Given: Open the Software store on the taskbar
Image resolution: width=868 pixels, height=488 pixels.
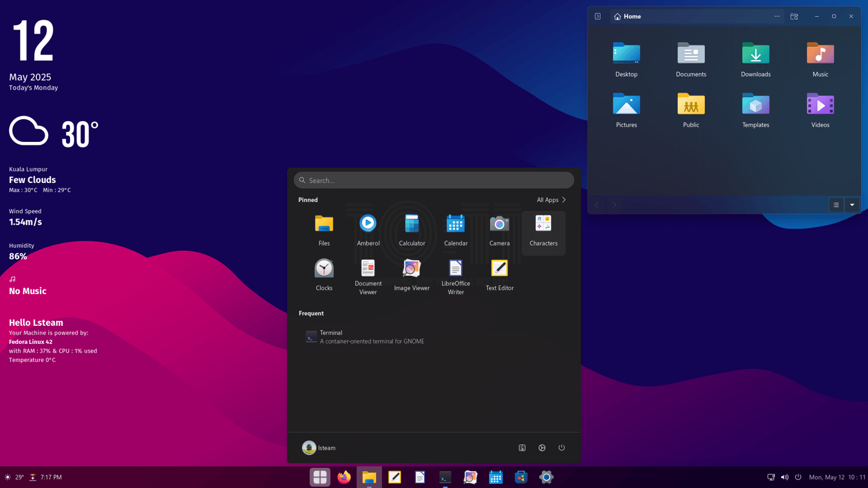Looking at the screenshot, I should (521, 477).
